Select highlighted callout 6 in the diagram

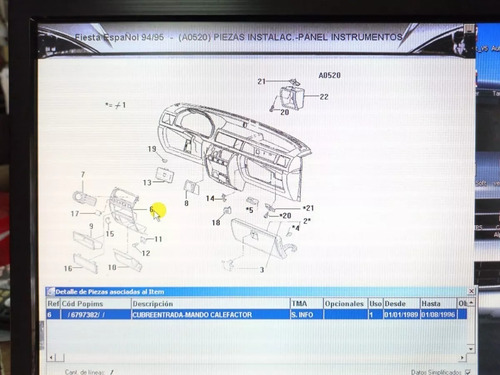(152, 209)
